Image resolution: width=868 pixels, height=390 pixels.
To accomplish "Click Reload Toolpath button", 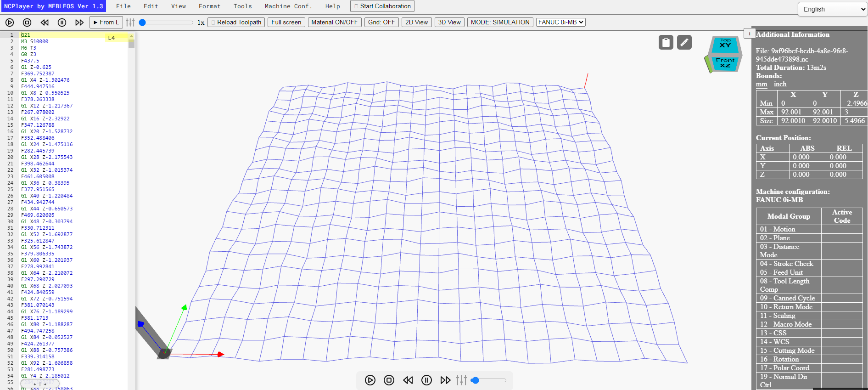I will (236, 22).
